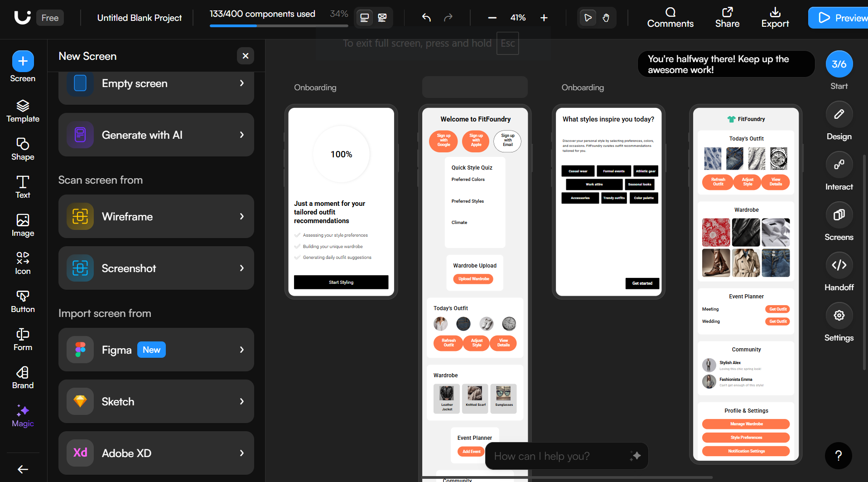The height and width of the screenshot is (482, 868).
Task: Open the Template panel
Action: tap(23, 111)
